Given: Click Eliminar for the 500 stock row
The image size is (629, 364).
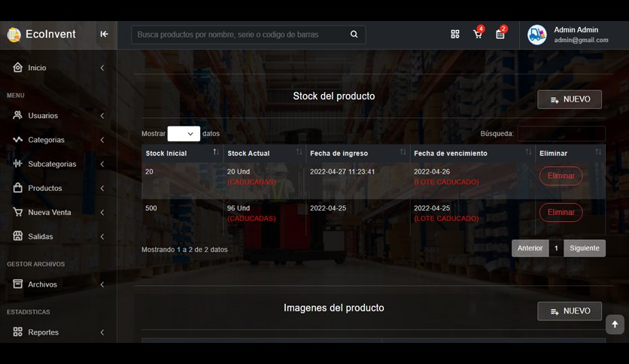Looking at the screenshot, I should pyautogui.click(x=561, y=213).
